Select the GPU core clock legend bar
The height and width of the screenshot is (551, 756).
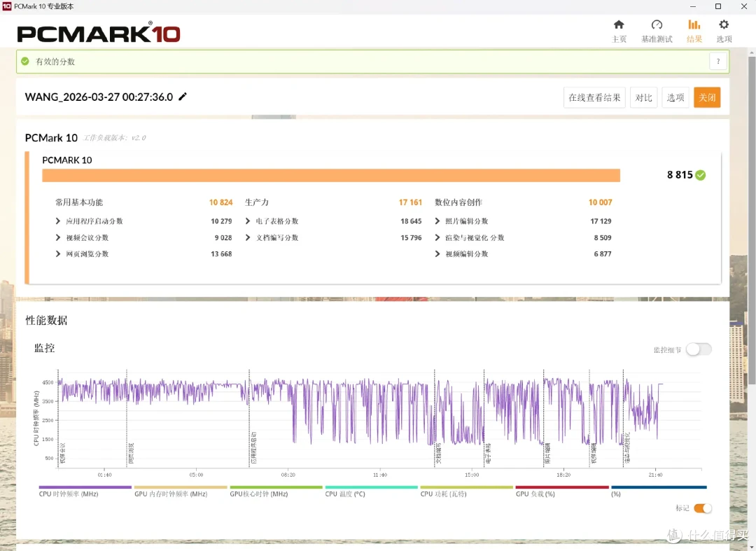click(x=276, y=487)
